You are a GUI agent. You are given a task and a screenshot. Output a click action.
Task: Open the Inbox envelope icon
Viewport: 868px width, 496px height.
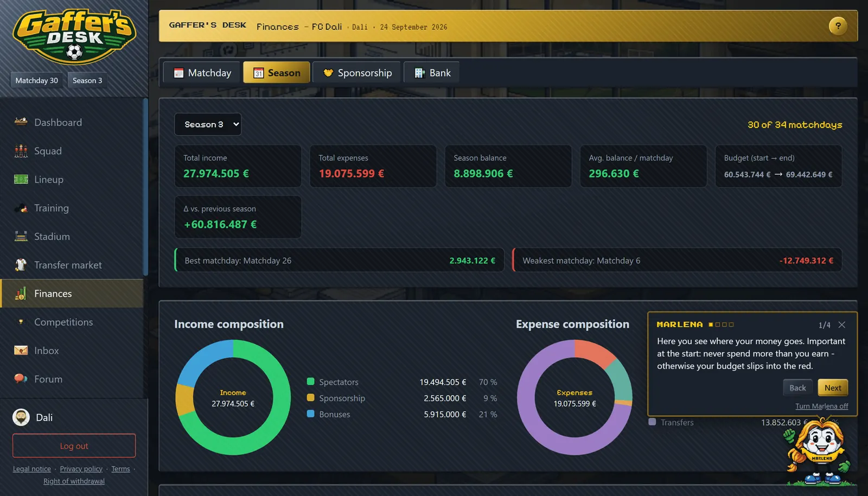pos(21,351)
